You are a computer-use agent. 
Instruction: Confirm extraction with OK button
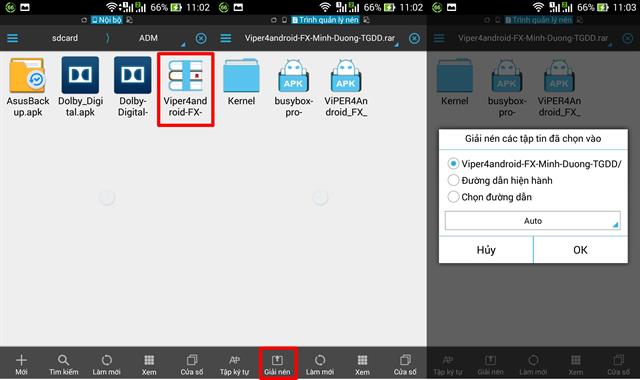coord(580,250)
